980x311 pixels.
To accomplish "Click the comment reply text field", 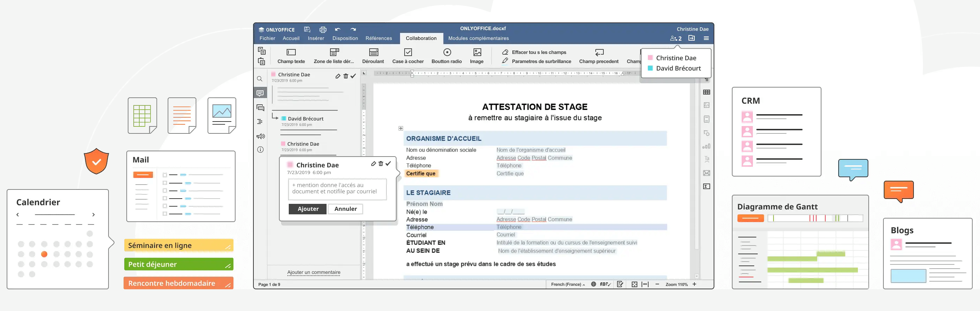I will (337, 189).
